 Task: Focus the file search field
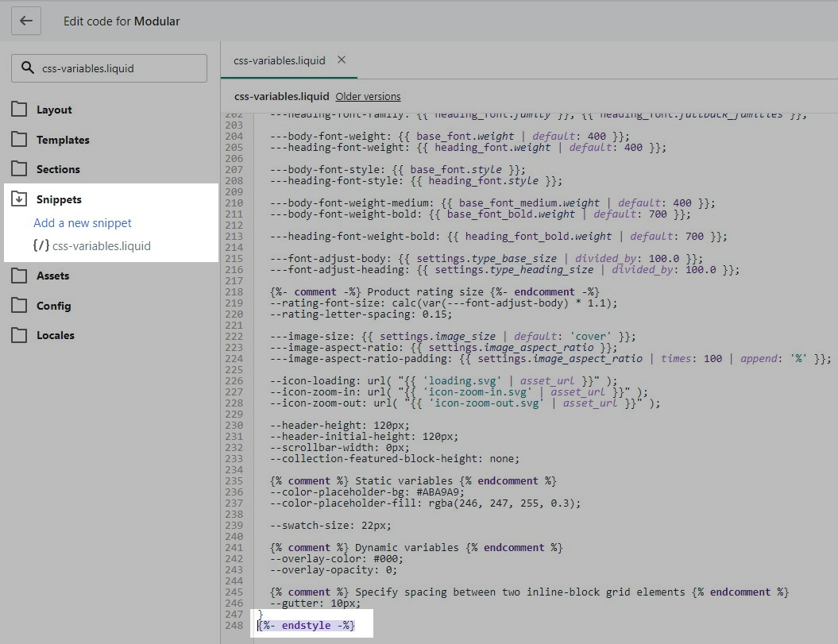coord(109,67)
